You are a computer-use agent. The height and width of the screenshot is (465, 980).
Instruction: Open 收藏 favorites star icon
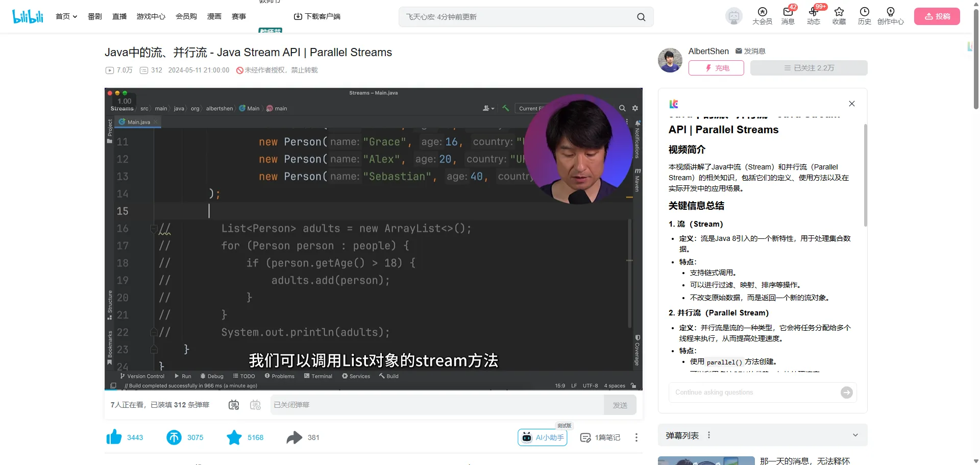click(x=839, y=16)
